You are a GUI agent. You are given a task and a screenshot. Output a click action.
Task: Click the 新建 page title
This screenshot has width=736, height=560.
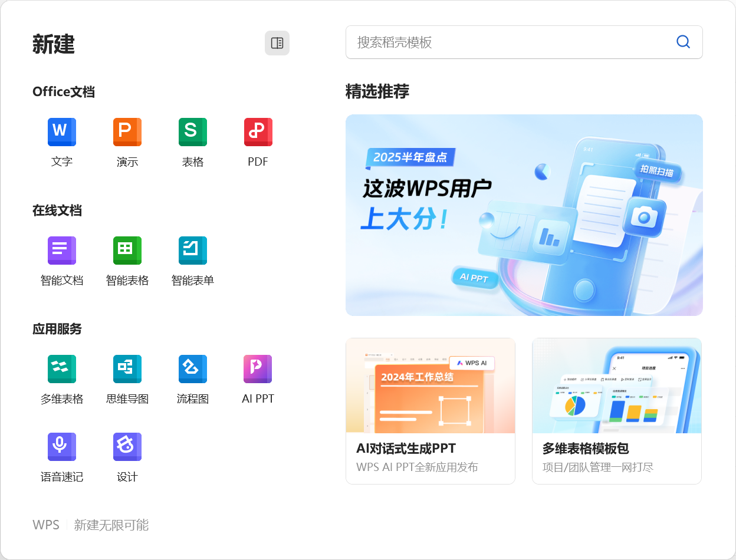click(54, 44)
